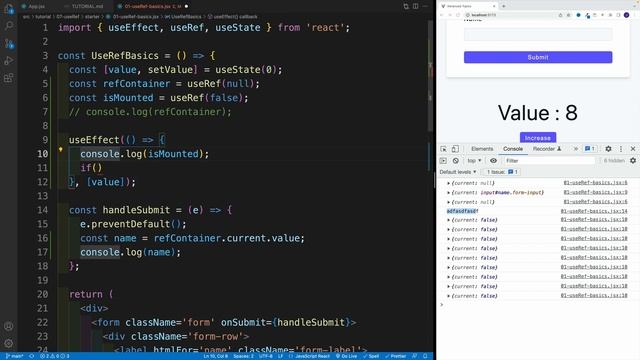Click the issues badge in DevTools toolbar

coord(590,149)
